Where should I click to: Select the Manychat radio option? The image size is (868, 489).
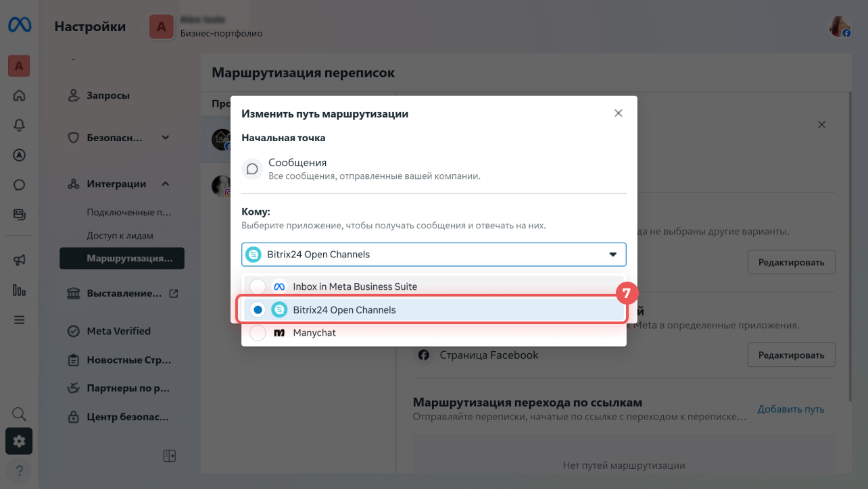click(x=258, y=333)
